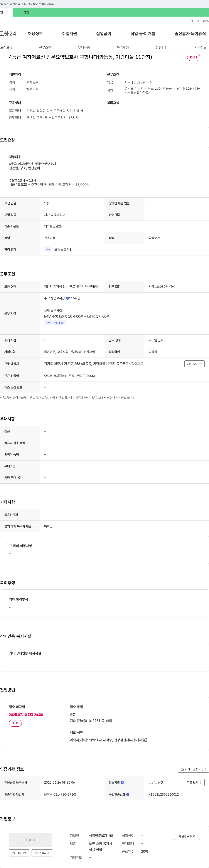
Task: Click the D-11 badge under 접수 마감일
Action: (x=15, y=723)
